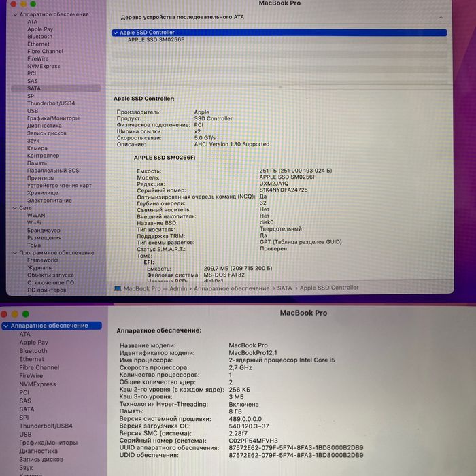Viewport: 476px width, 476px height.
Task: Select Диагностика in top window sidebar
Action: click(44, 126)
